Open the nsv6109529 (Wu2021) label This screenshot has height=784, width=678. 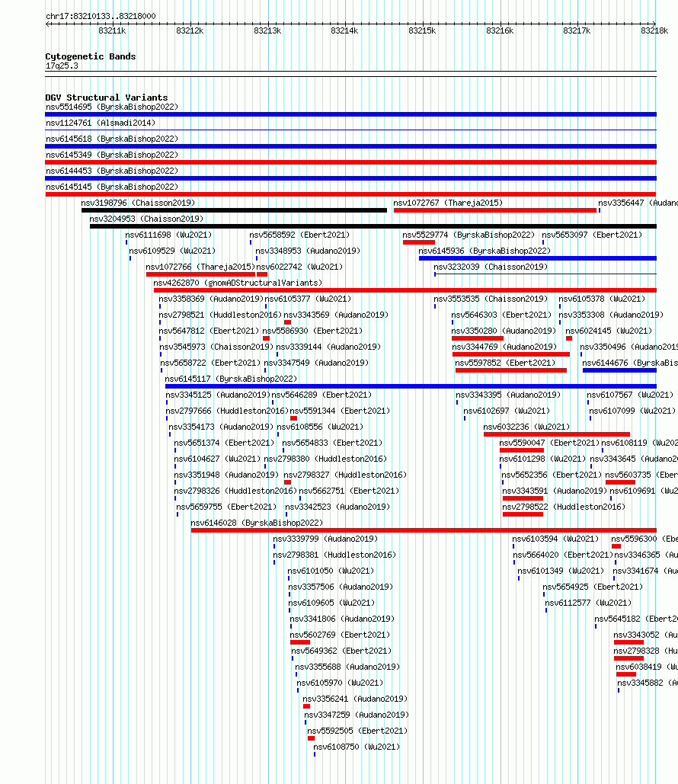tap(172, 251)
